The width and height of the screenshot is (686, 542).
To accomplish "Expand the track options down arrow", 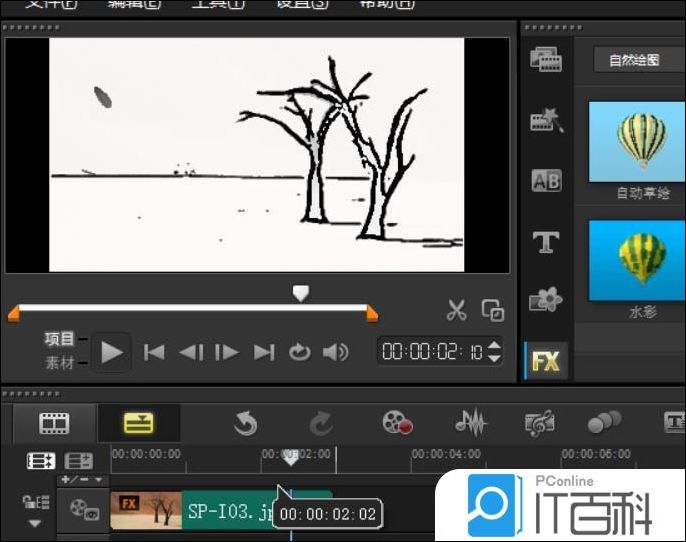I will (x=35, y=523).
